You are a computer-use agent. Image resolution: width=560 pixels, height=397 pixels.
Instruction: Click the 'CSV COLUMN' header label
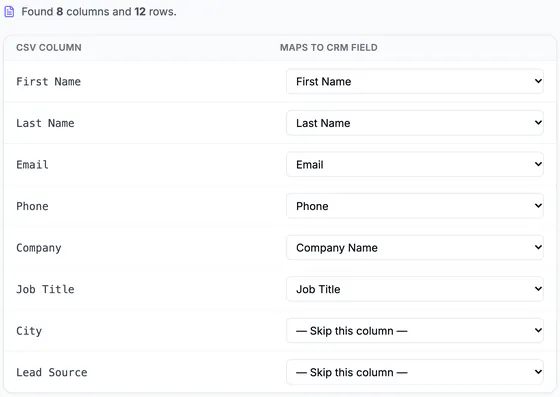coord(49,47)
